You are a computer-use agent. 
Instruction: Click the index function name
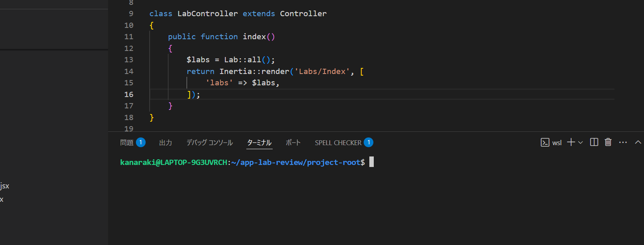[254, 36]
